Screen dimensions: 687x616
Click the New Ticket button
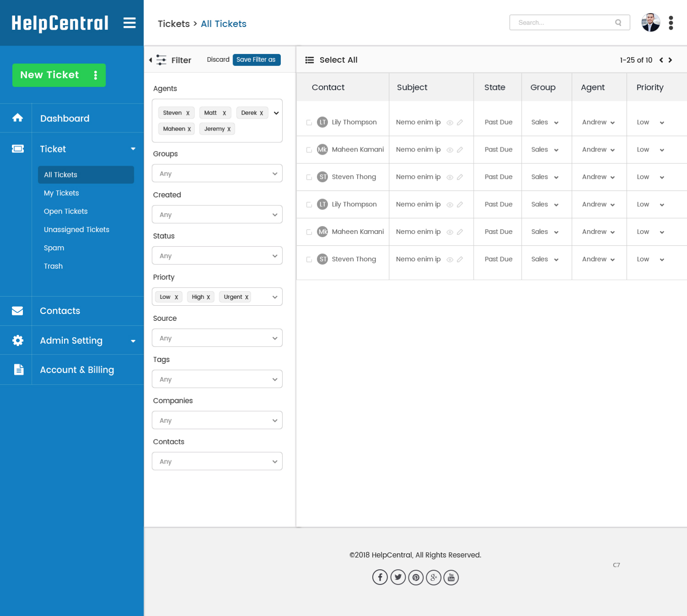coord(59,75)
